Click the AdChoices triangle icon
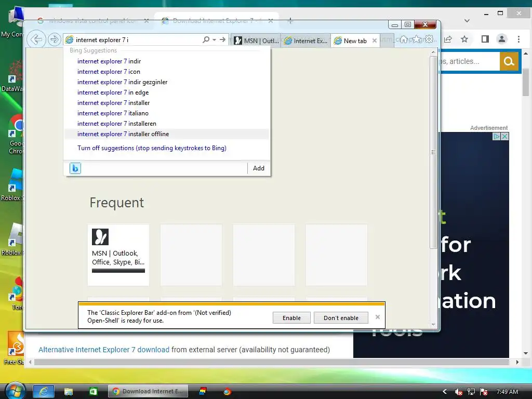 (497, 137)
